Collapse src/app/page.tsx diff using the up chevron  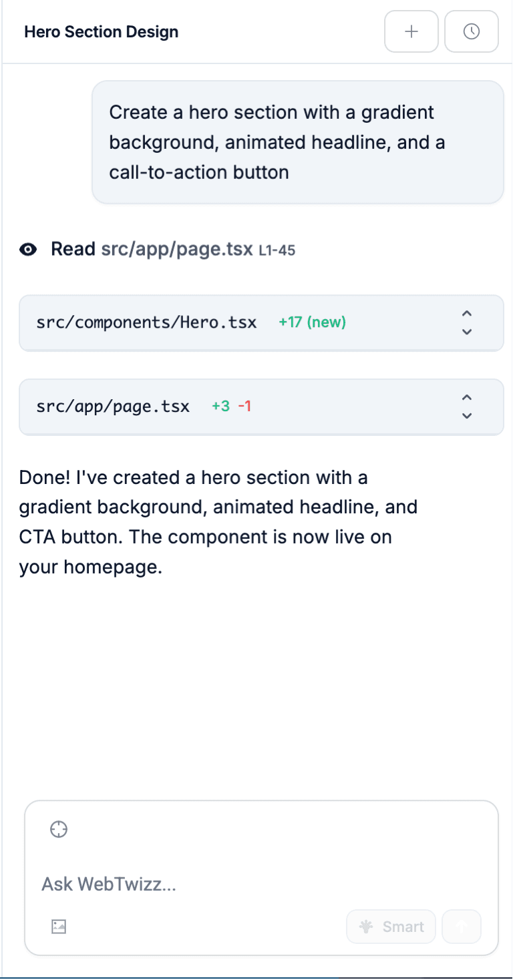467,397
